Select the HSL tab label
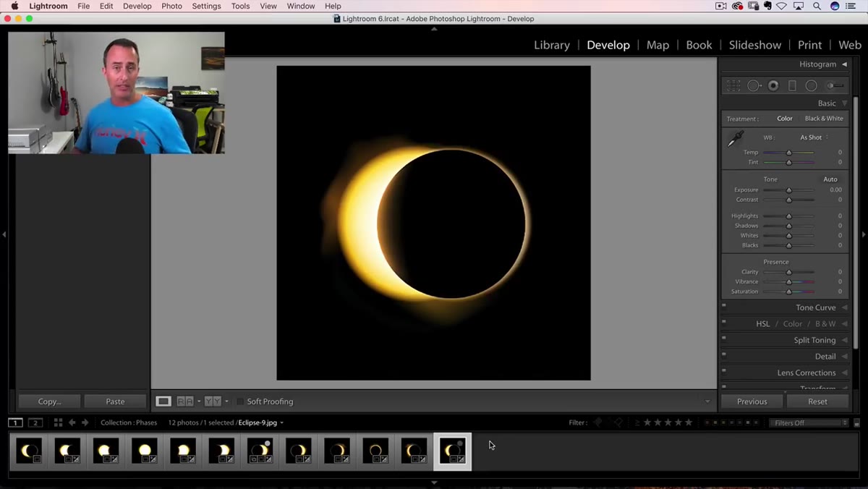The height and width of the screenshot is (489, 868). click(763, 324)
